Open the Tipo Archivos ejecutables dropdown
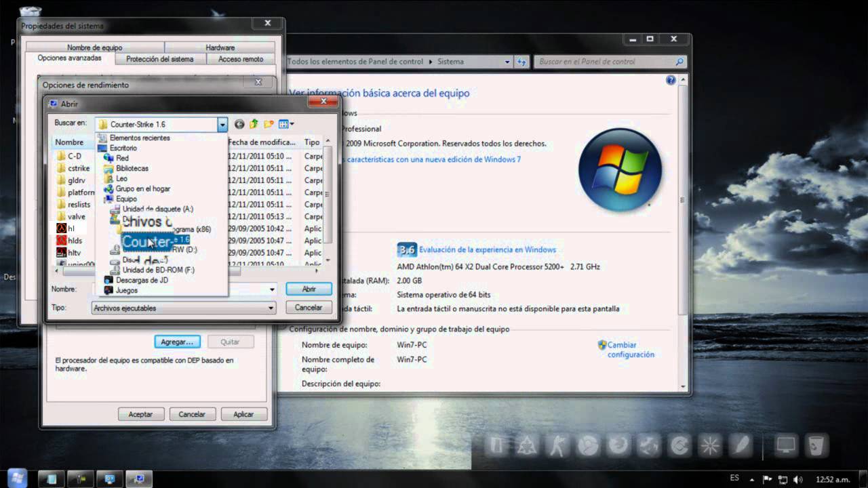 click(183, 308)
